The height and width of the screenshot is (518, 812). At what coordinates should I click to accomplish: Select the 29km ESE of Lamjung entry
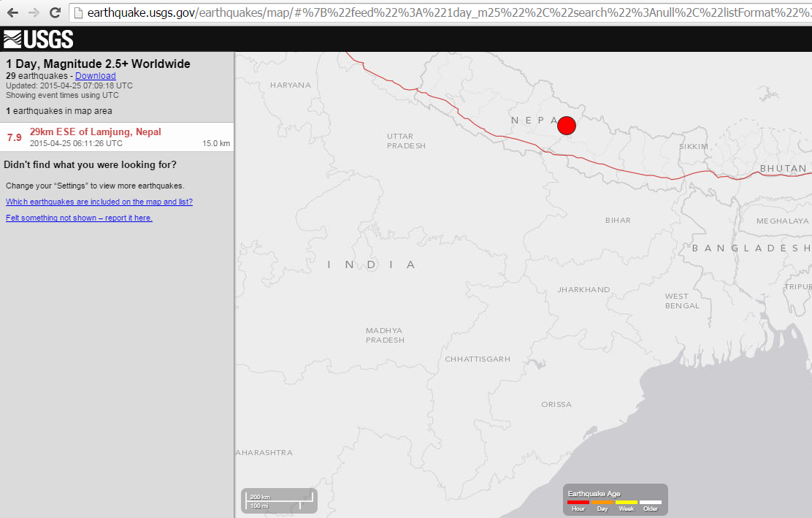[95, 132]
